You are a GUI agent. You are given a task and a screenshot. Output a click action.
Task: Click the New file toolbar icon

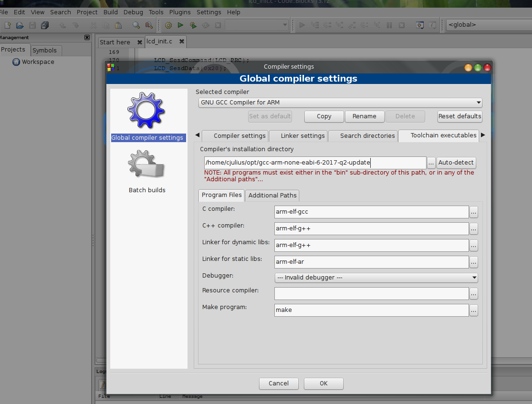tap(8, 25)
